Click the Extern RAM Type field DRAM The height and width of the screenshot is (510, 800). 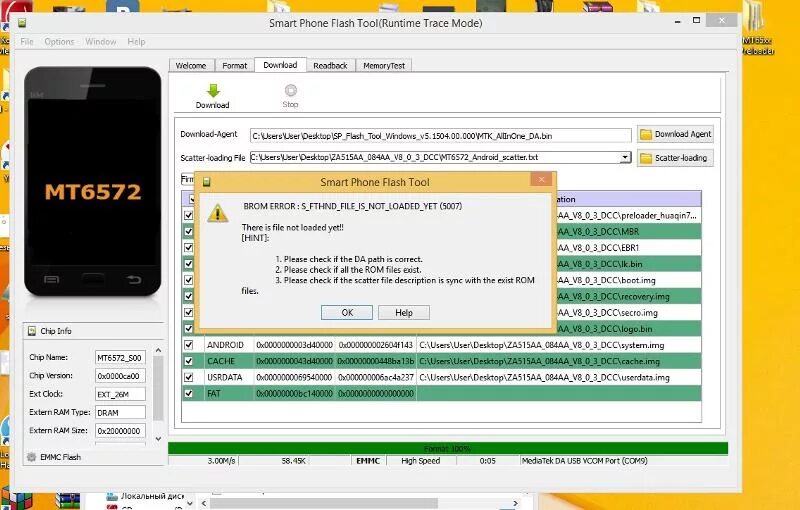pos(120,413)
